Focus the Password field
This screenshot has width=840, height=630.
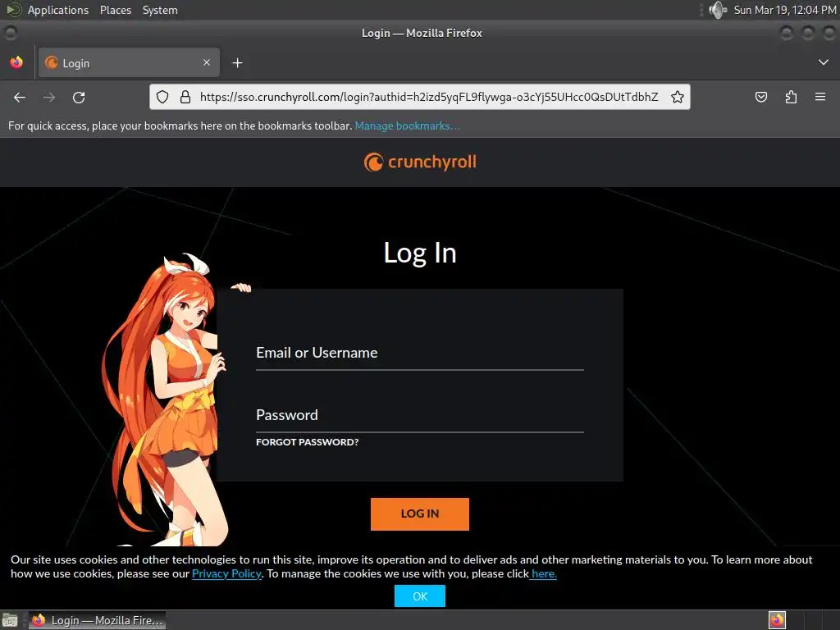point(420,415)
